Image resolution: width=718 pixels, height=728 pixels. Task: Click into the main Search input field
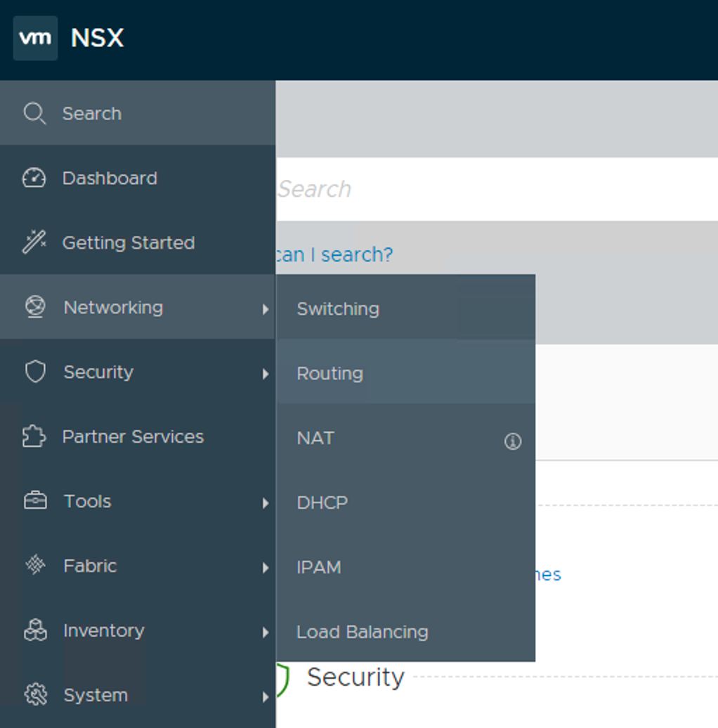[492, 189]
